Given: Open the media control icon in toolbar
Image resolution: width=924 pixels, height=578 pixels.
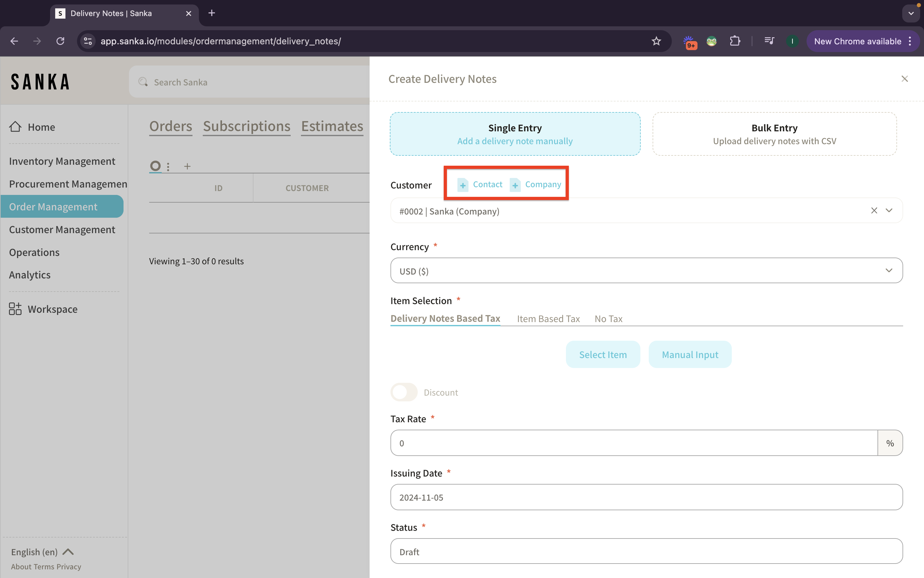Looking at the screenshot, I should 769,41.
